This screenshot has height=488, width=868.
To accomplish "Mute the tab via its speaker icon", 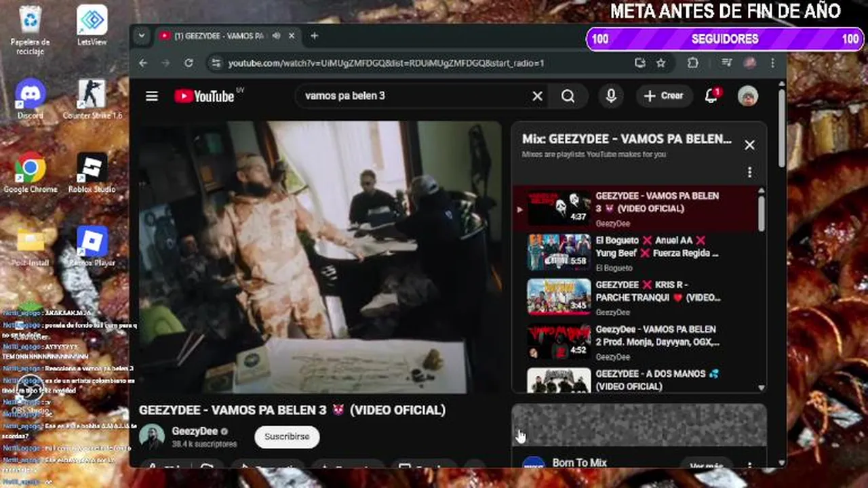I will point(276,36).
